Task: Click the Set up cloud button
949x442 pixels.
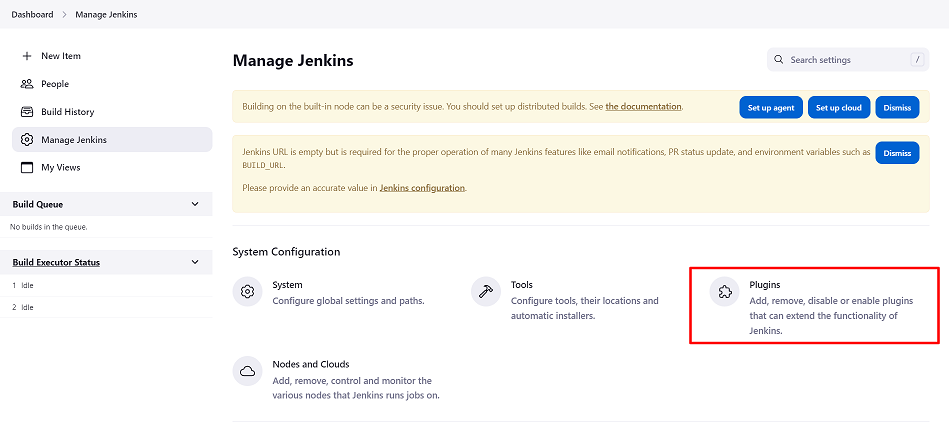Action: (838, 108)
